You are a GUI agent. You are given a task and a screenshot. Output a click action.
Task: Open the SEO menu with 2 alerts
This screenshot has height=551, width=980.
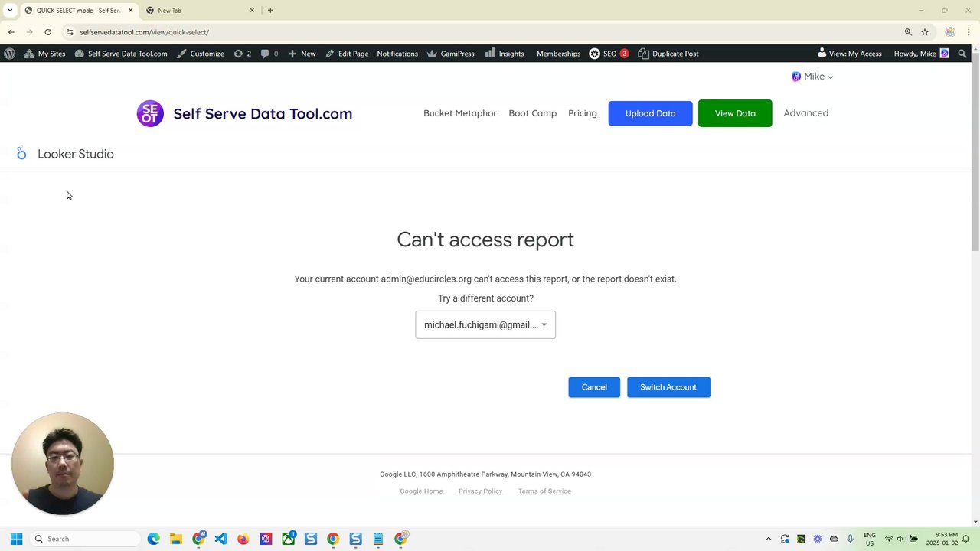click(x=609, y=54)
